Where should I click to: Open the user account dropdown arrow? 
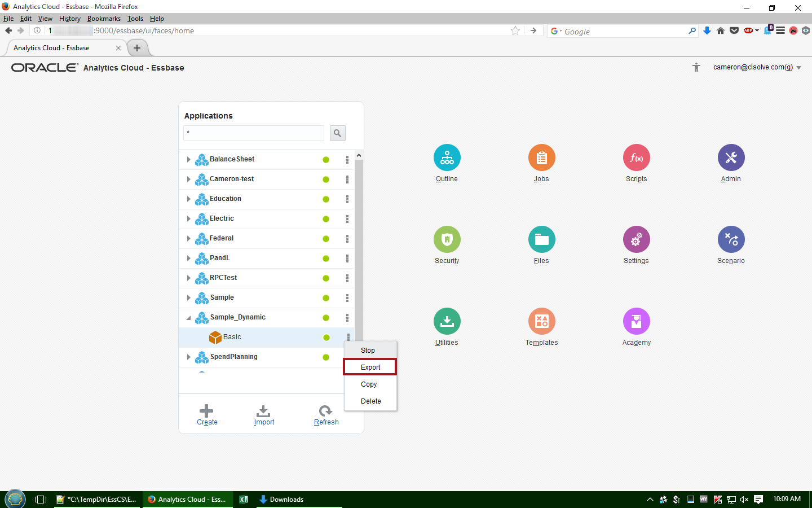(799, 68)
